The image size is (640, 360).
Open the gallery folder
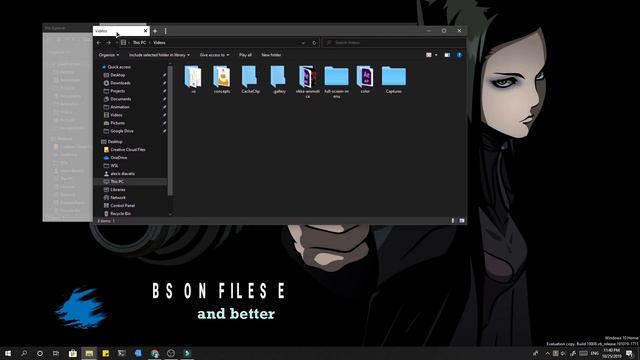(279, 80)
